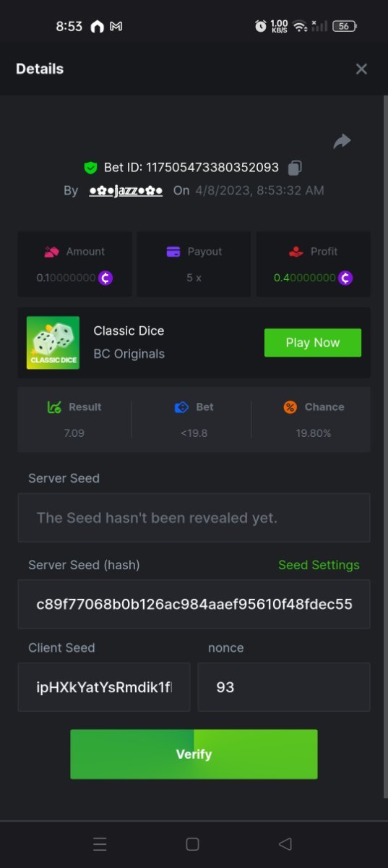This screenshot has height=868, width=388.
Task: Tap the Android home navigation button
Action: pyautogui.click(x=192, y=844)
